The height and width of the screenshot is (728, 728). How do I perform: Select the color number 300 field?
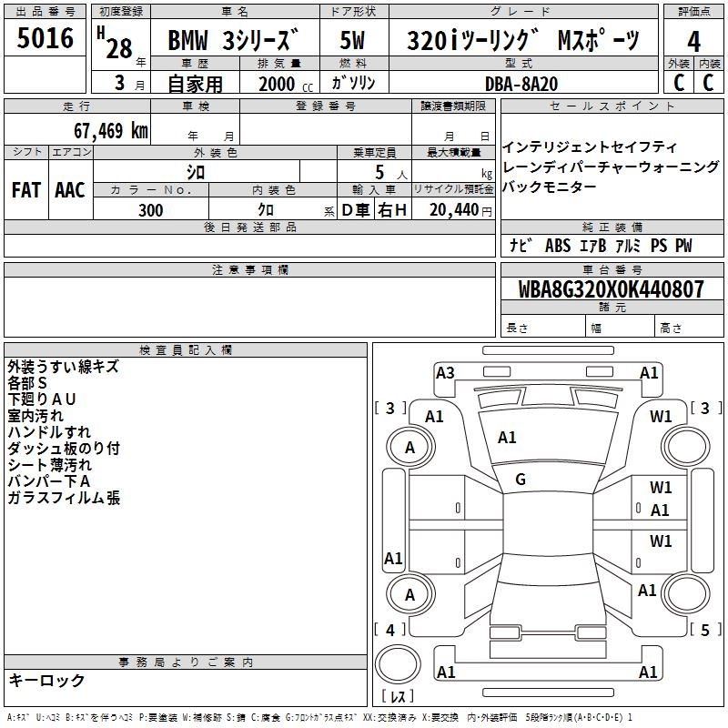151,210
